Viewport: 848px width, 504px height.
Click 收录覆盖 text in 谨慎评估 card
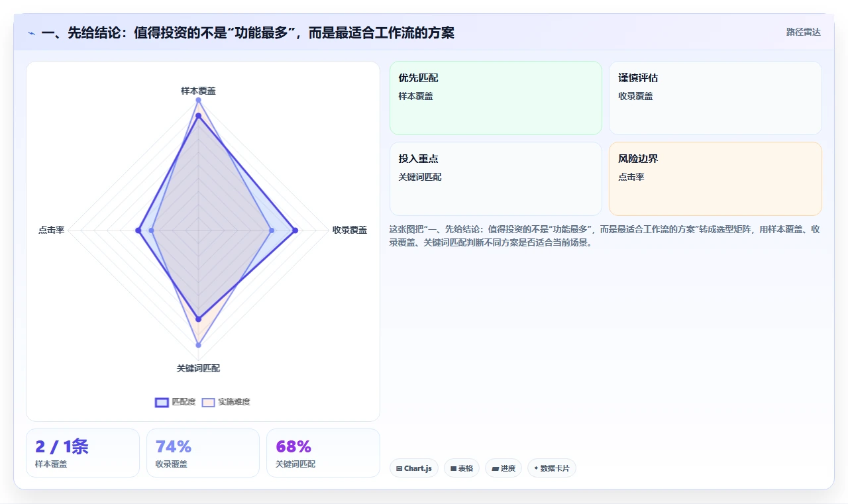pos(635,96)
